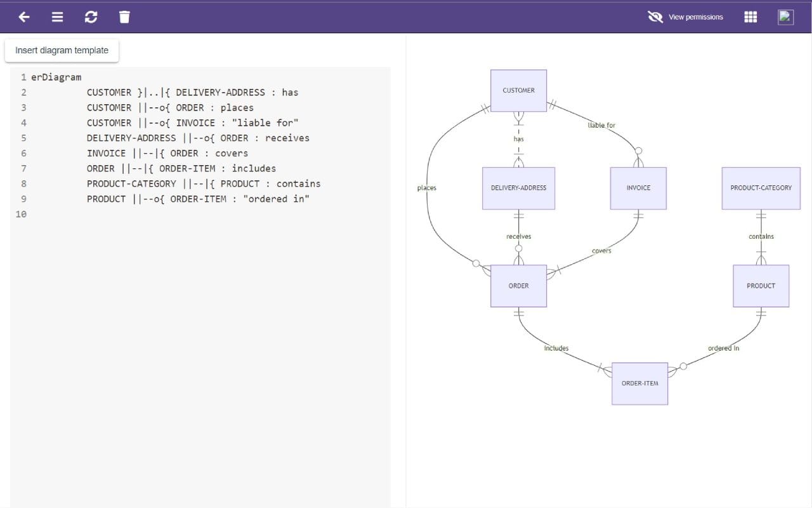Screen dimensions: 812x508
Task: Click the refresh diagram icon
Action: point(91,17)
